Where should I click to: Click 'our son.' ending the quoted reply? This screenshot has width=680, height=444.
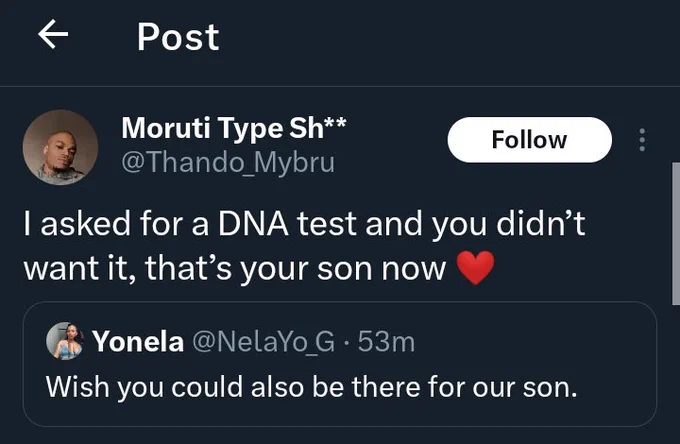click(x=525, y=387)
